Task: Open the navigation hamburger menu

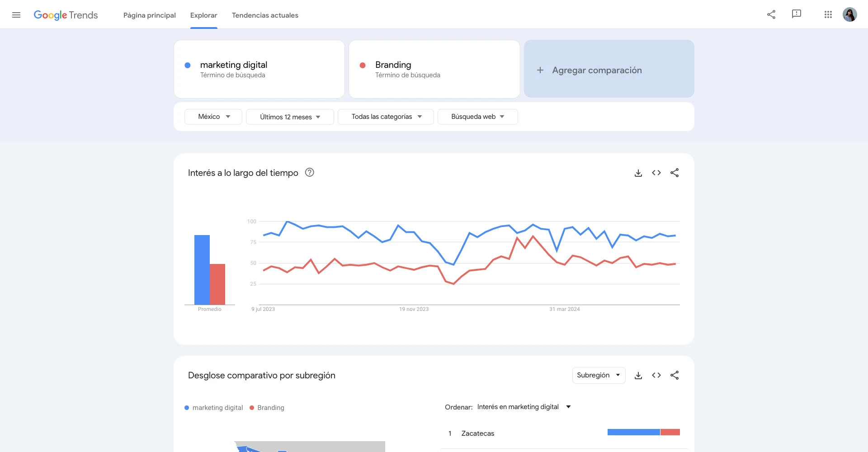Action: pyautogui.click(x=16, y=14)
